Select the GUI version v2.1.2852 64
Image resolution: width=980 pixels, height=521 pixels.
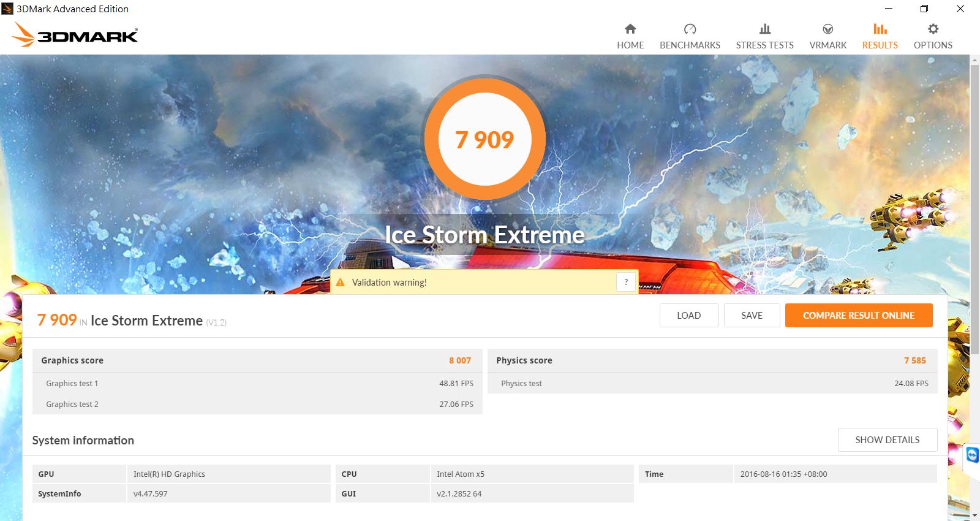tap(459, 493)
